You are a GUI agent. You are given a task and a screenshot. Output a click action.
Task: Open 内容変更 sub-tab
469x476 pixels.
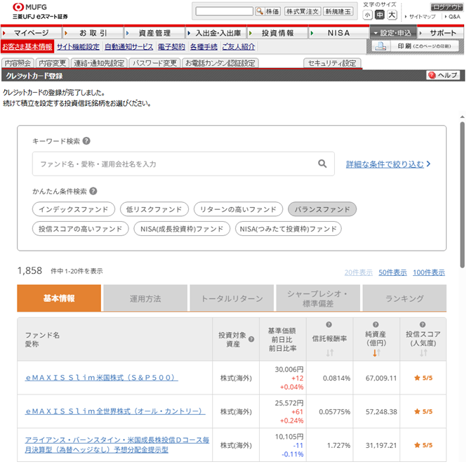pyautogui.click(x=53, y=63)
